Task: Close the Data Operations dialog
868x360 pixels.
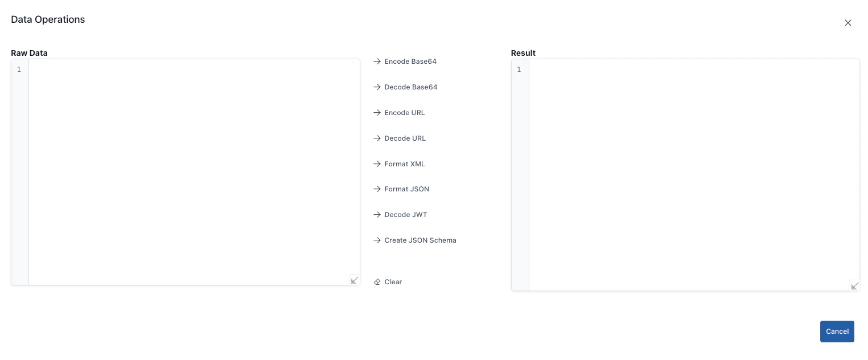Action: 848,23
